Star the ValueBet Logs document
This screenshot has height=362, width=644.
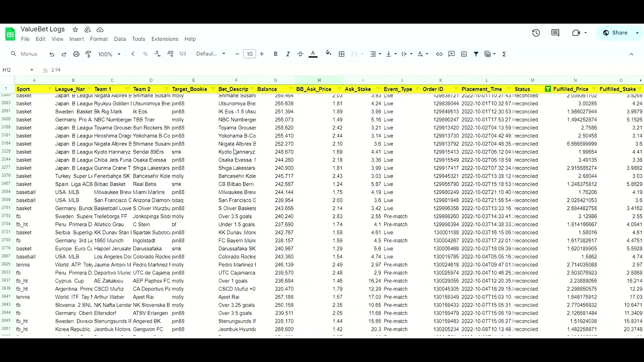(75, 30)
